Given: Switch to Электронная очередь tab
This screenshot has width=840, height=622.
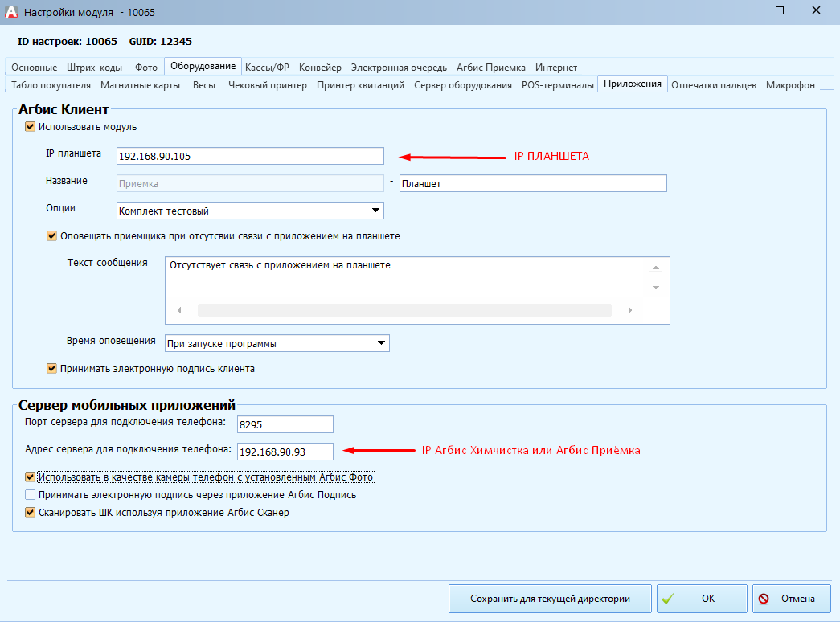Looking at the screenshot, I should tap(399, 68).
